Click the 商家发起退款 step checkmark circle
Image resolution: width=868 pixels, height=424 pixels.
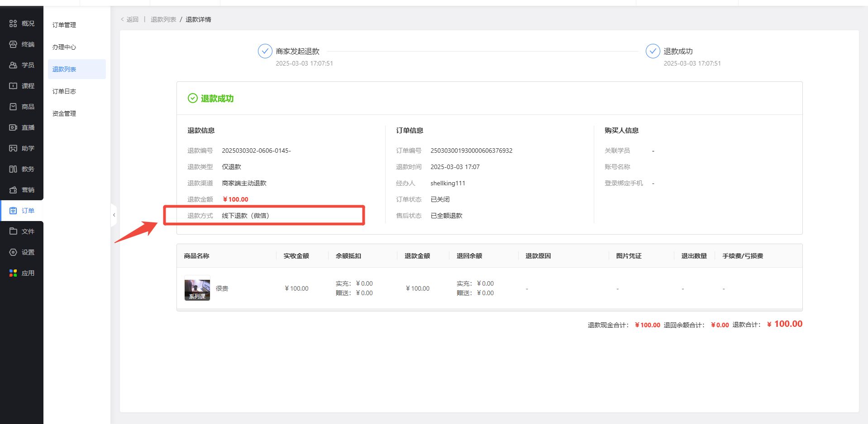(265, 52)
